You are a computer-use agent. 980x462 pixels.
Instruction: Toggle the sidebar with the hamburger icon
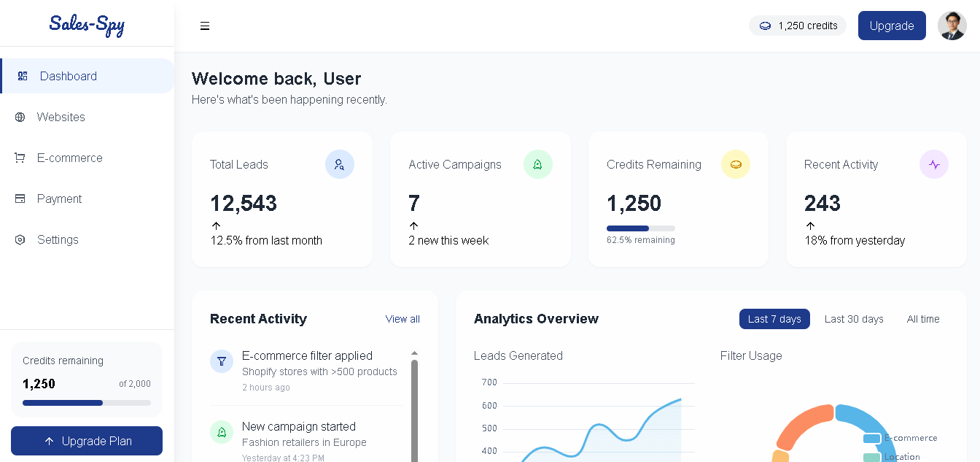point(205,26)
